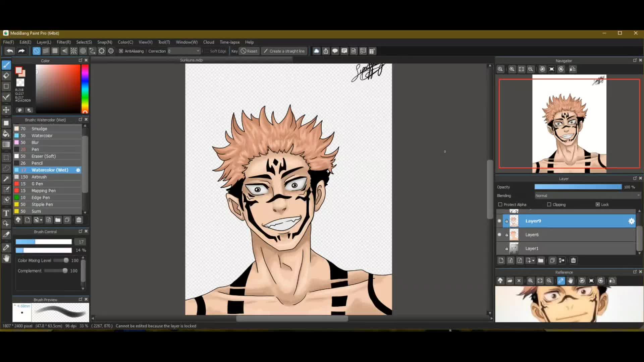Open the Select(S) menu

[x=84, y=42]
